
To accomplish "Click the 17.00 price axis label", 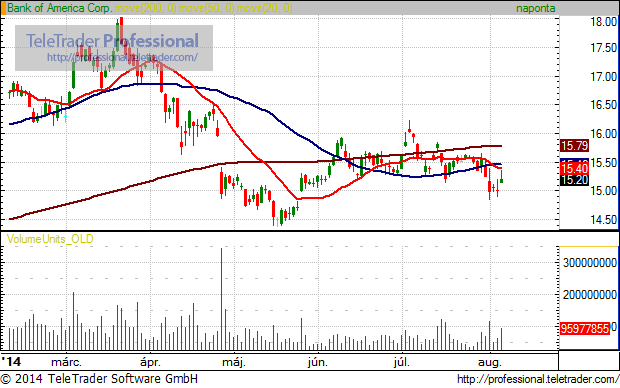I will [604, 76].
